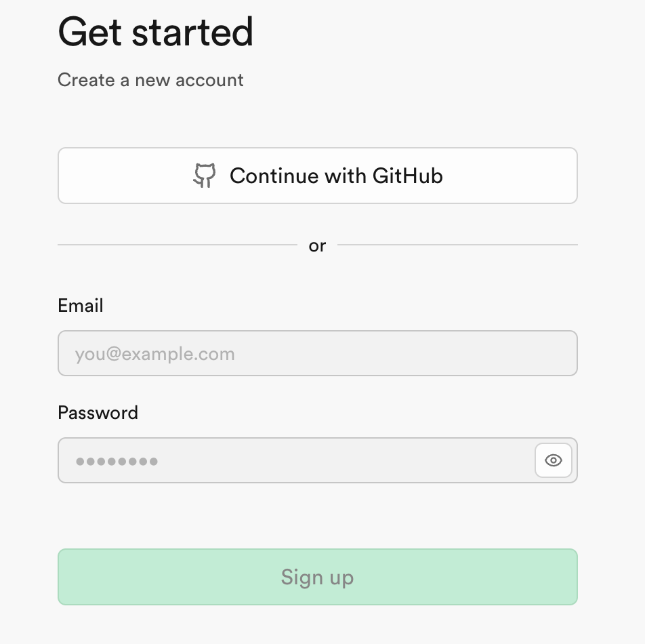645x644 pixels.
Task: Click the 'or' divider text
Action: pos(317,245)
